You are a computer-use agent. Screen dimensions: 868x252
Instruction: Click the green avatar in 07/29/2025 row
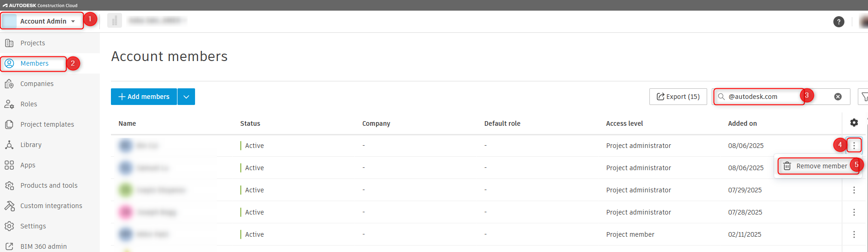(125, 190)
